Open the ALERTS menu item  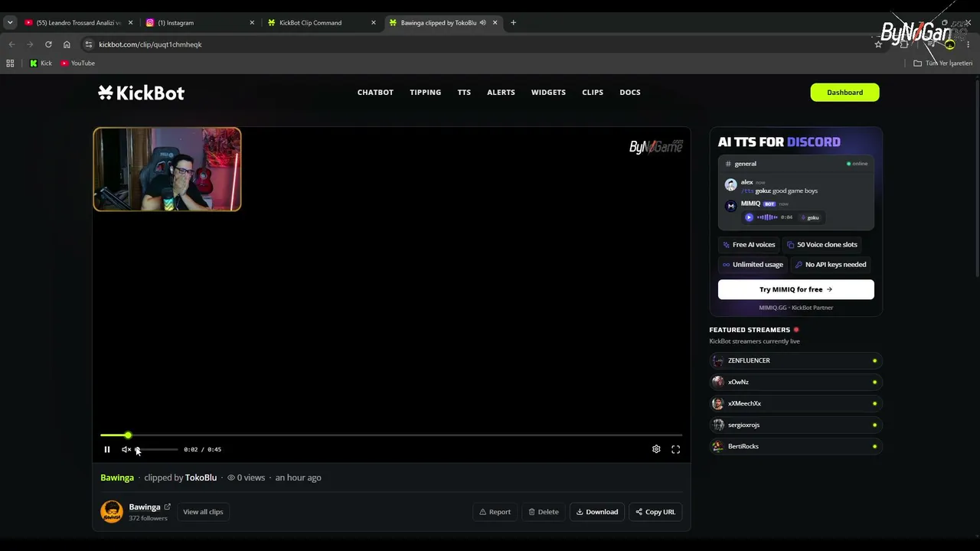pos(501,93)
